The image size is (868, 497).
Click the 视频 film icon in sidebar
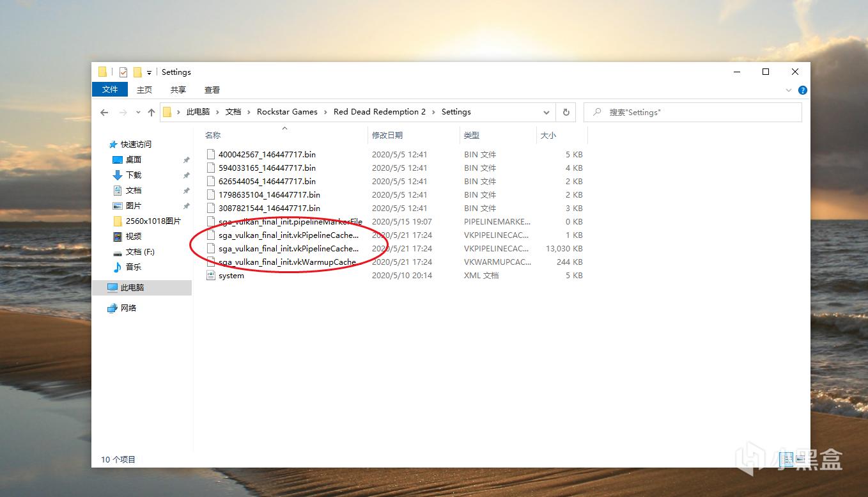click(118, 237)
